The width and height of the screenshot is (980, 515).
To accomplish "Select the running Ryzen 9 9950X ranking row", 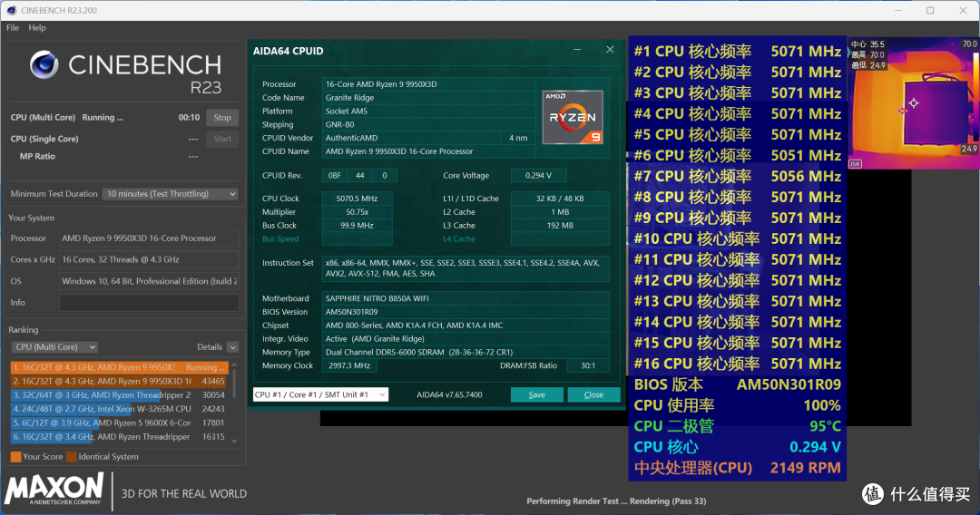I will [x=119, y=367].
